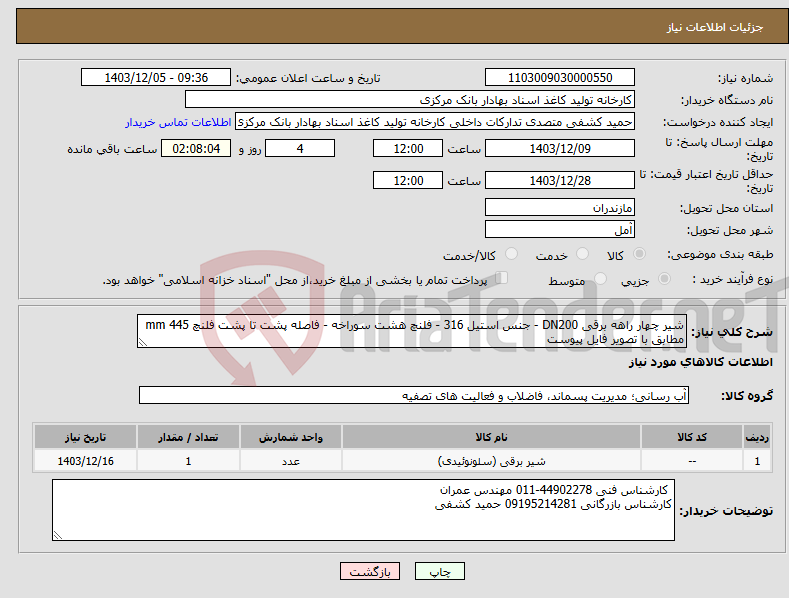Click the نام کالا column header
This screenshot has width=789, height=598.
point(491,437)
